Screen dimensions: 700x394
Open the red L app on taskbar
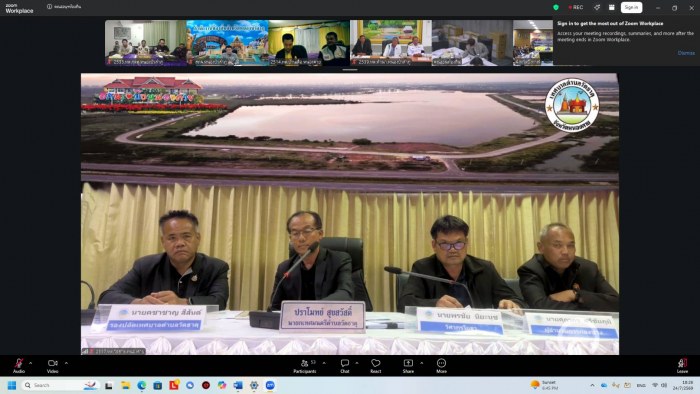174,385
